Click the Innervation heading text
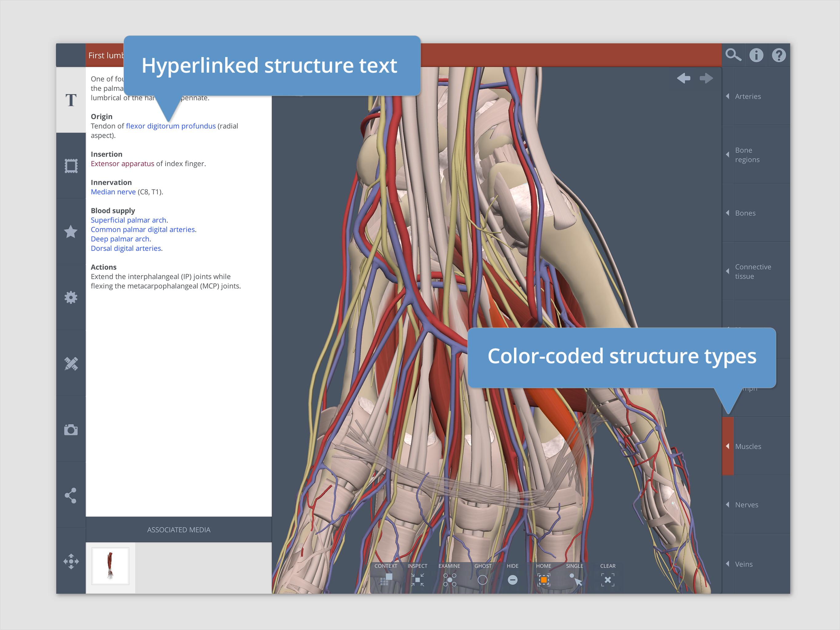This screenshot has height=630, width=840. [x=111, y=182]
